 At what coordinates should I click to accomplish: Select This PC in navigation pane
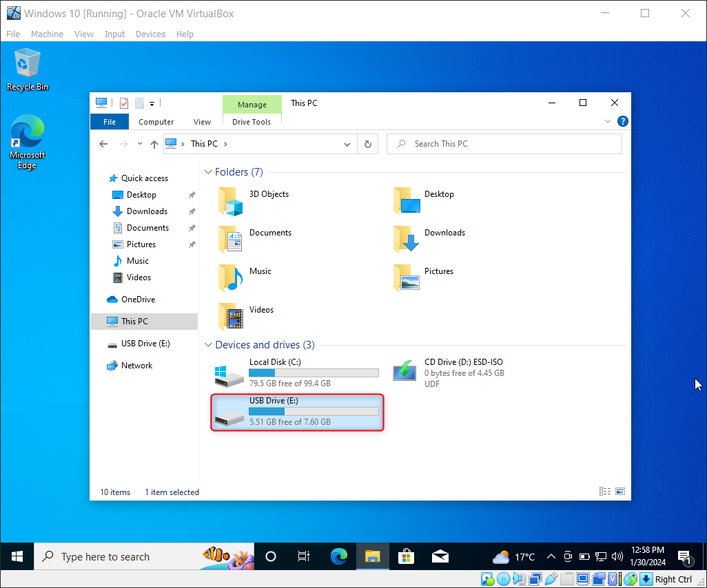tap(144, 322)
